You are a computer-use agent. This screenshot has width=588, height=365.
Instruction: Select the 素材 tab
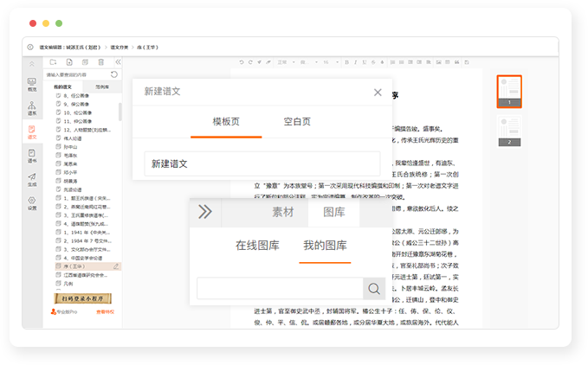283,212
